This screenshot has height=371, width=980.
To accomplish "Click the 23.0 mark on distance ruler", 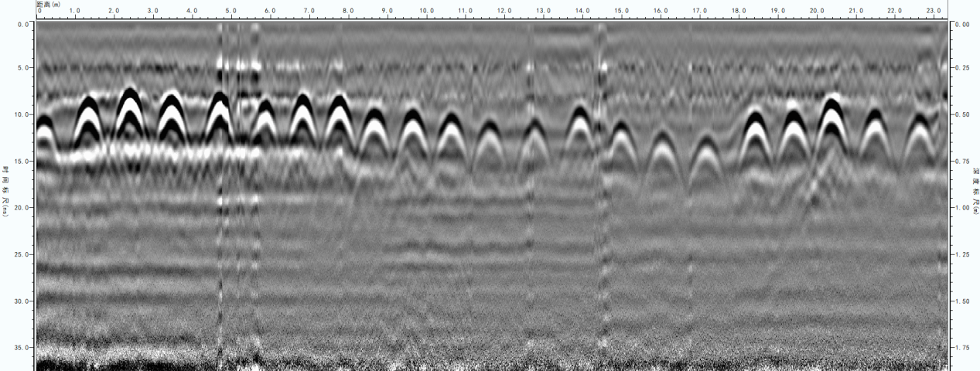I will [934, 12].
